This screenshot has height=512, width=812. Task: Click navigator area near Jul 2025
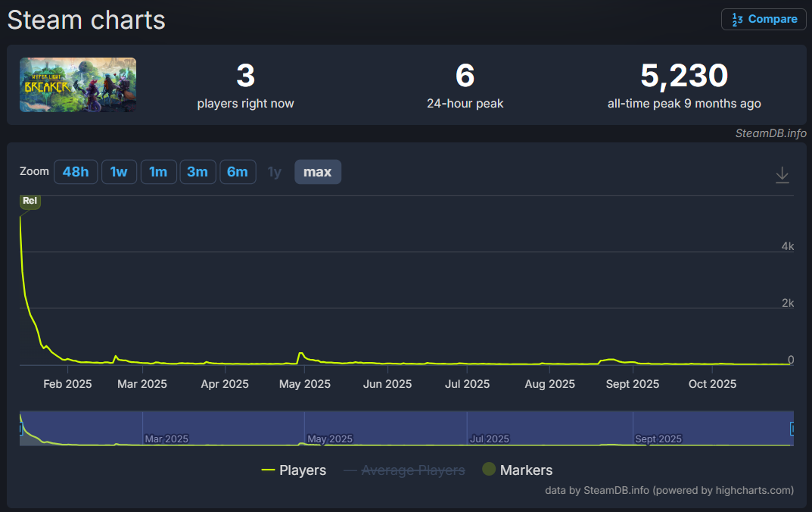click(490, 439)
